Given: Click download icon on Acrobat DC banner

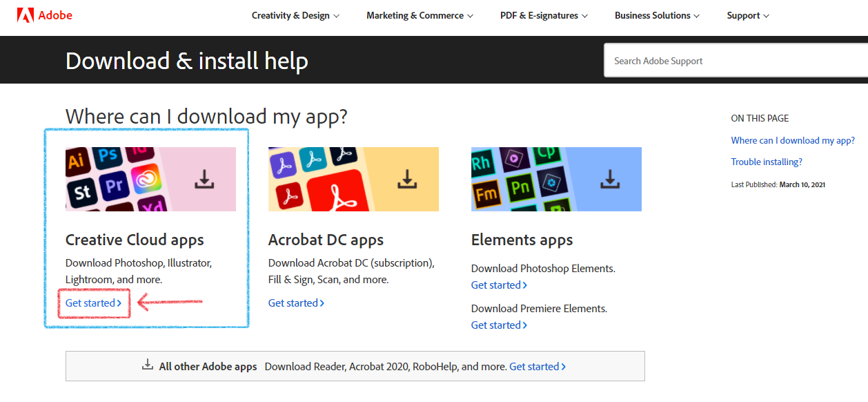Looking at the screenshot, I should (x=407, y=179).
